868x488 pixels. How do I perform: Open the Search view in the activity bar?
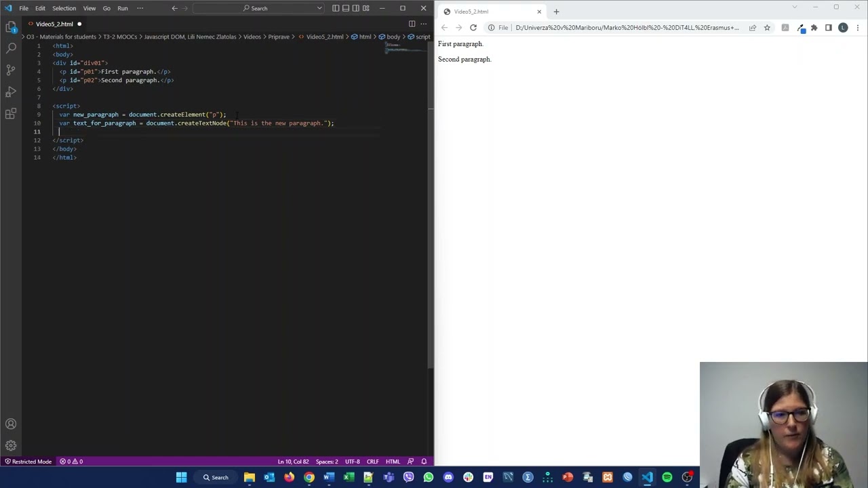click(x=11, y=48)
